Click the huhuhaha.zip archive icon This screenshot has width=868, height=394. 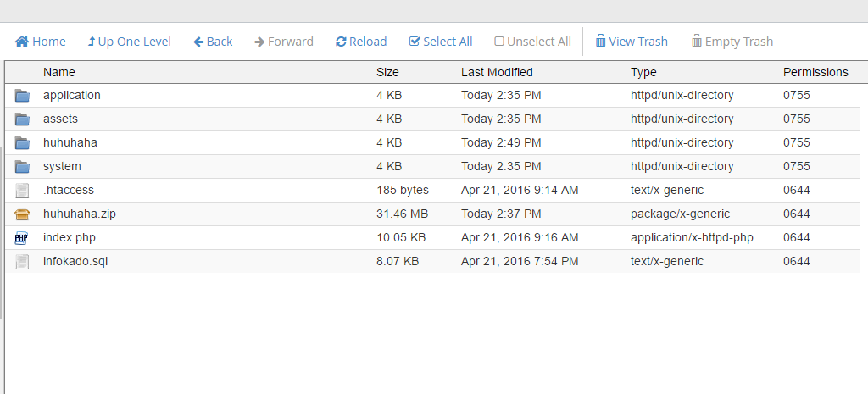pos(22,214)
